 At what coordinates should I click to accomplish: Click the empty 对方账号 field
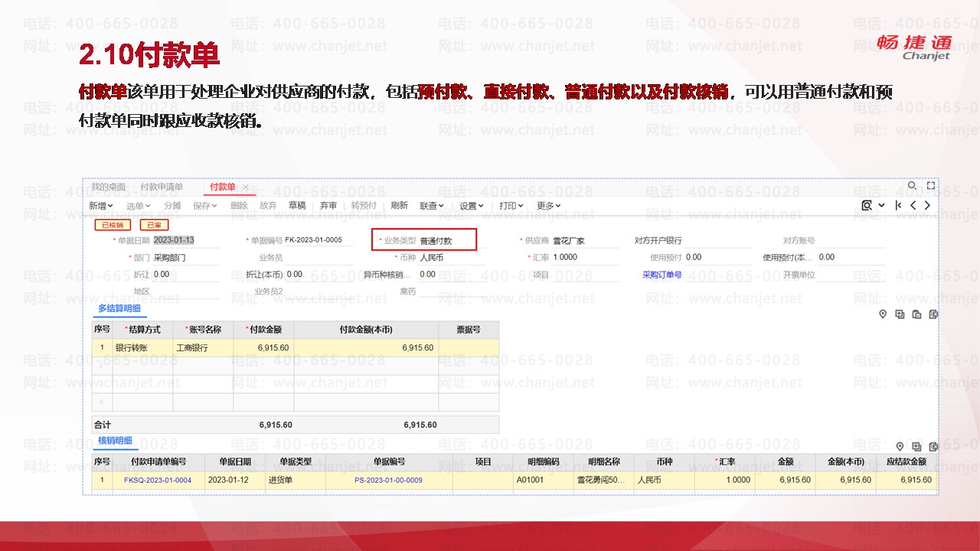(x=851, y=240)
